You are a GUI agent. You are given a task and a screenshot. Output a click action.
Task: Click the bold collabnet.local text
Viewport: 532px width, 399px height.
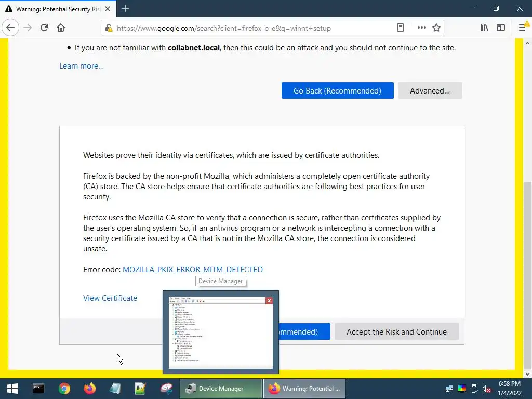pos(194,48)
